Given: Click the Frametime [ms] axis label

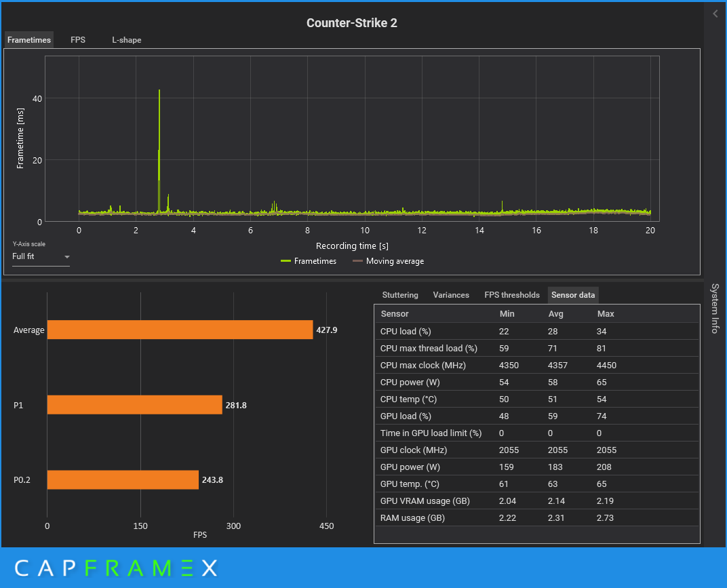Looking at the screenshot, I should pyautogui.click(x=20, y=138).
